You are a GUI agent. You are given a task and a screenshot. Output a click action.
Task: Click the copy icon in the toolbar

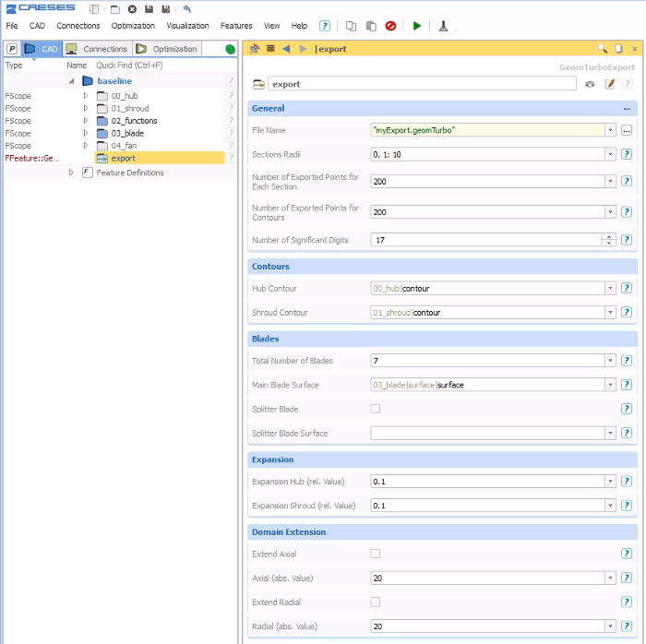pyautogui.click(x=351, y=26)
